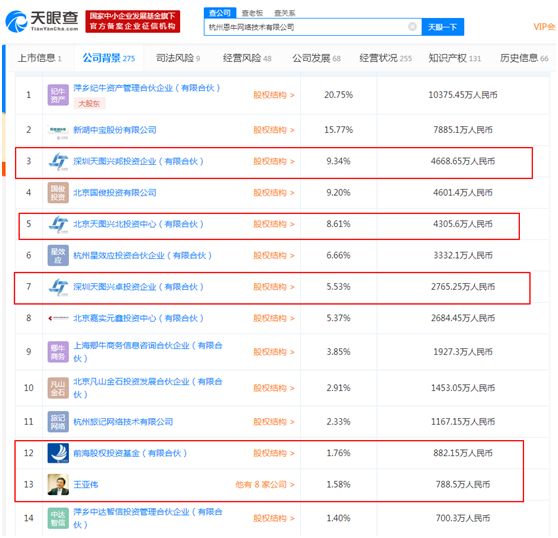The height and width of the screenshot is (538, 558).
Task: Clear the search box with the X icon
Action: pyautogui.click(x=412, y=27)
